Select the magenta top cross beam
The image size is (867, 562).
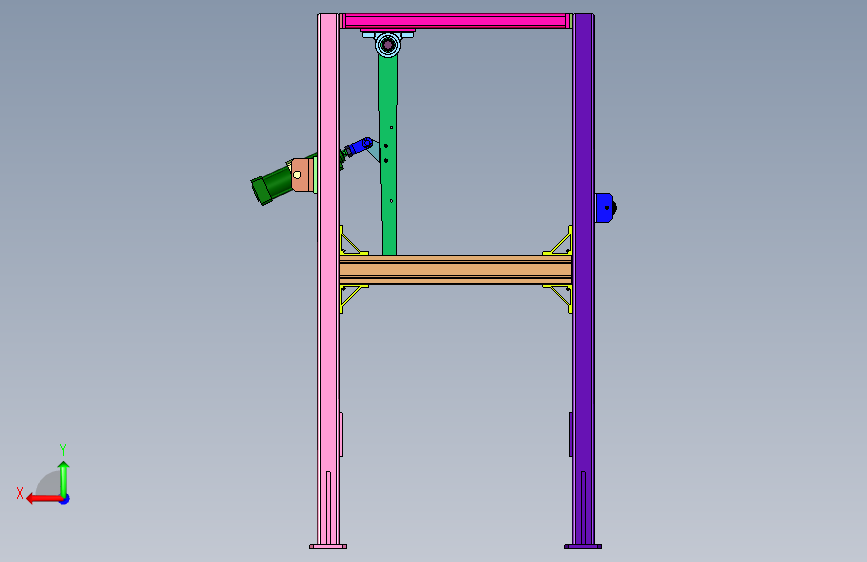tap(456, 21)
